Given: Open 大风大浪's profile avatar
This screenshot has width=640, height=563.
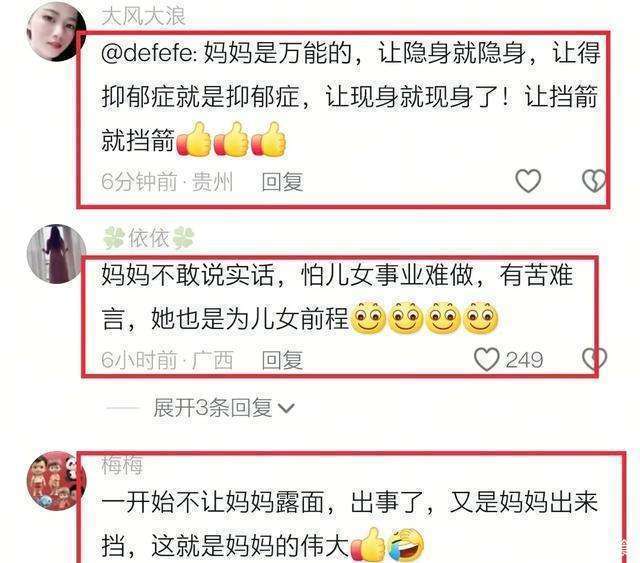Looking at the screenshot, I should [x=56, y=32].
